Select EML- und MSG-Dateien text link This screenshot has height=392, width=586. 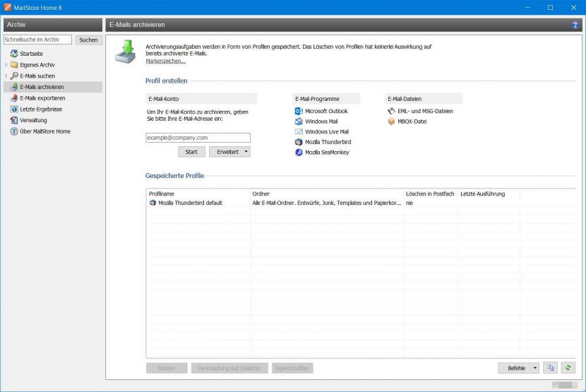pyautogui.click(x=425, y=111)
